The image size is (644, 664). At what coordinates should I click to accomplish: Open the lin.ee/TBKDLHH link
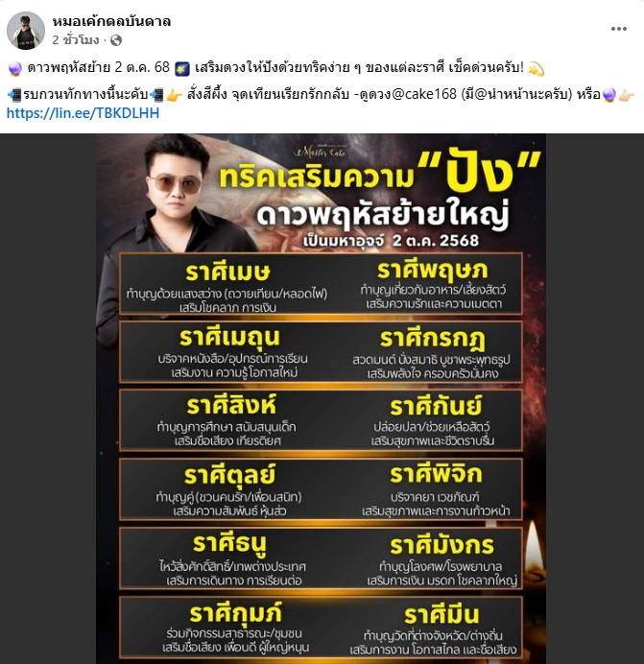83,113
